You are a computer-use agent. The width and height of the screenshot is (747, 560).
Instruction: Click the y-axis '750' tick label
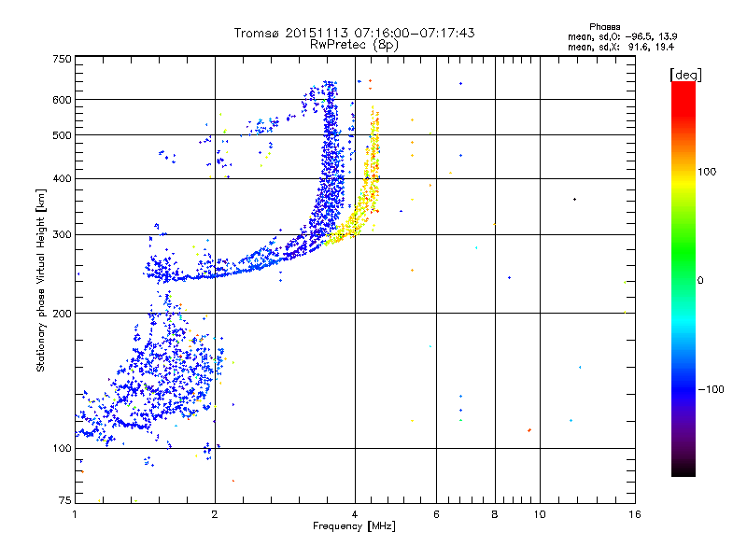62,59
